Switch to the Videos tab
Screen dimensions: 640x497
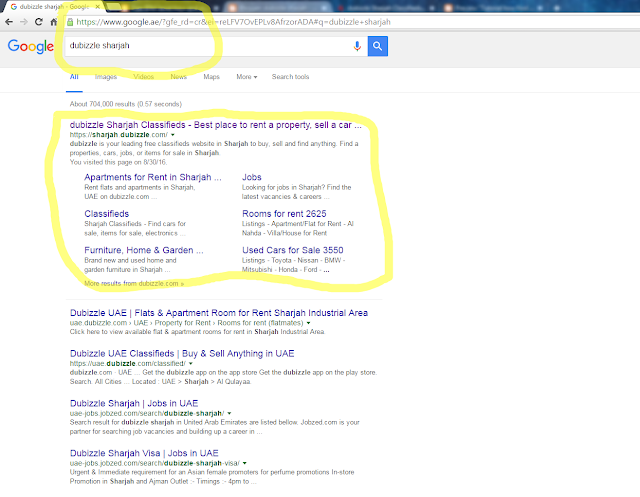click(x=144, y=77)
